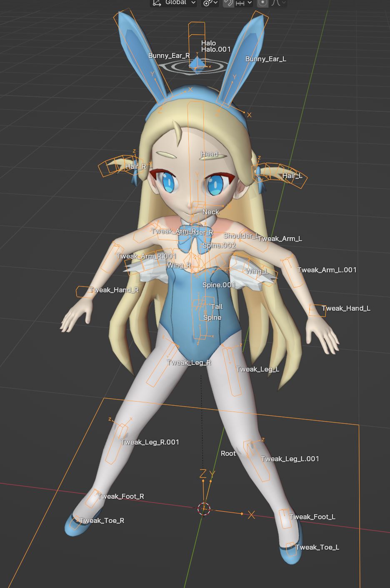Select the Tail bone label
Viewport: 390px width, 588px height.
[217, 307]
